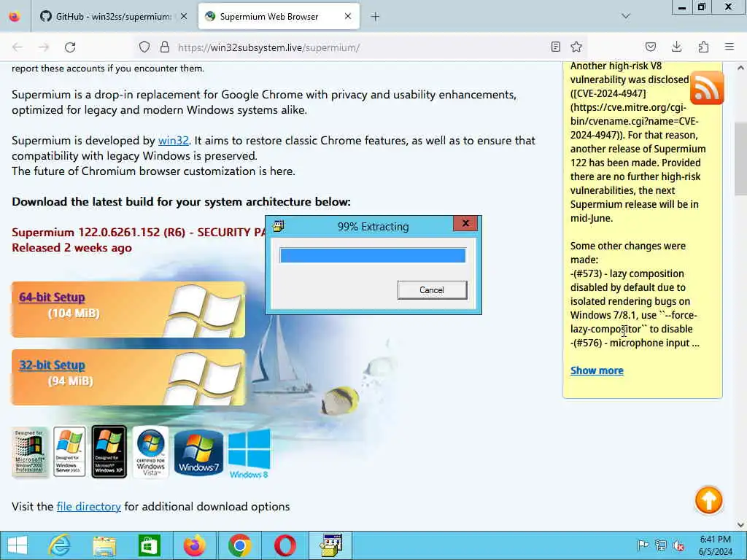Screen dimensions: 747x560
Task: Click the Certified for Windows Vista badge
Action: coord(150,451)
